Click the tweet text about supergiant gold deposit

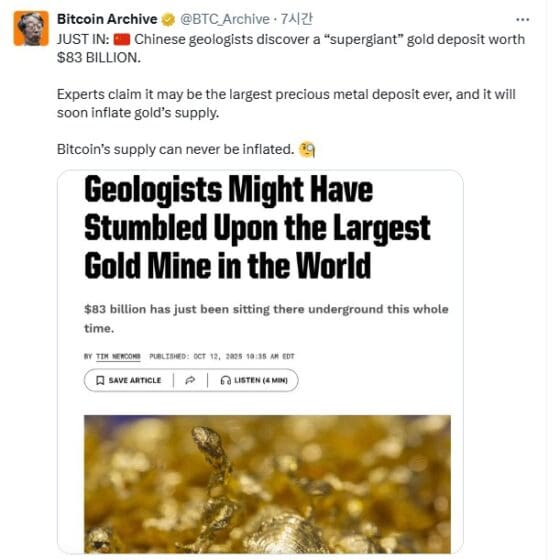click(291, 49)
